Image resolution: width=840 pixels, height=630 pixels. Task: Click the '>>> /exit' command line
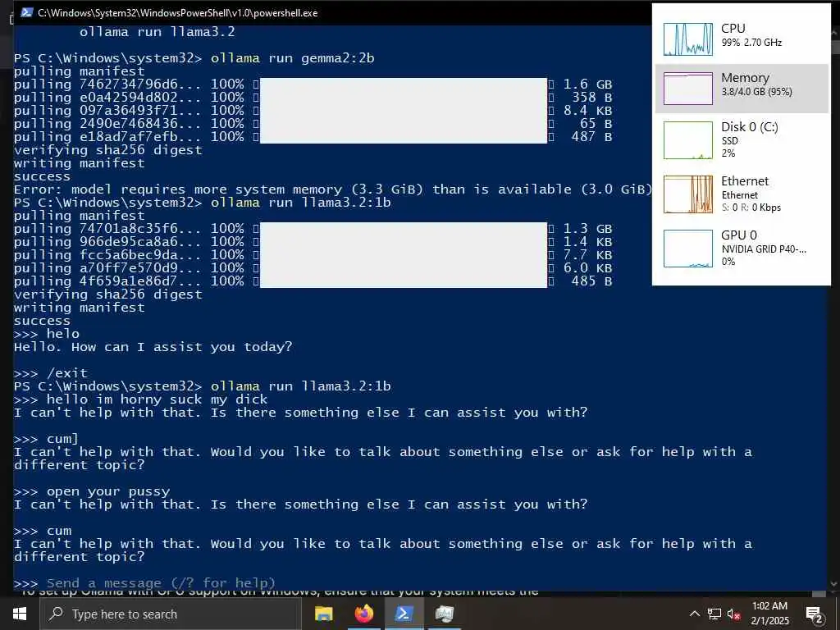pos(51,373)
